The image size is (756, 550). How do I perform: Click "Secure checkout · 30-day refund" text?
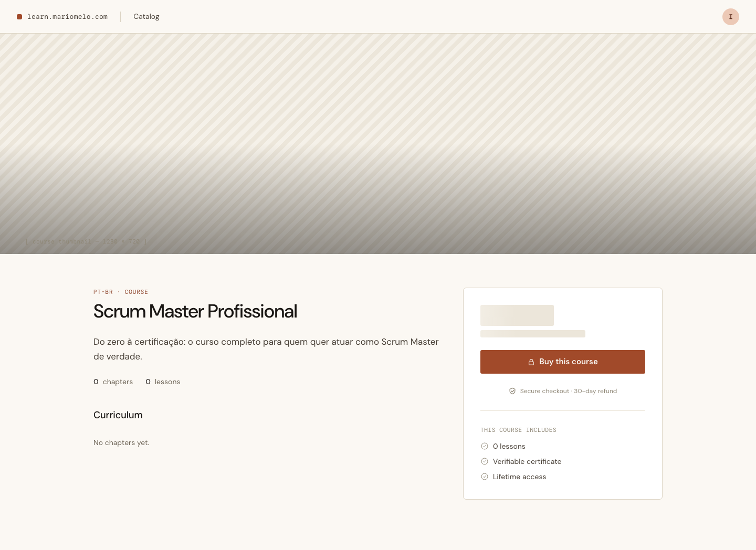[x=569, y=391]
